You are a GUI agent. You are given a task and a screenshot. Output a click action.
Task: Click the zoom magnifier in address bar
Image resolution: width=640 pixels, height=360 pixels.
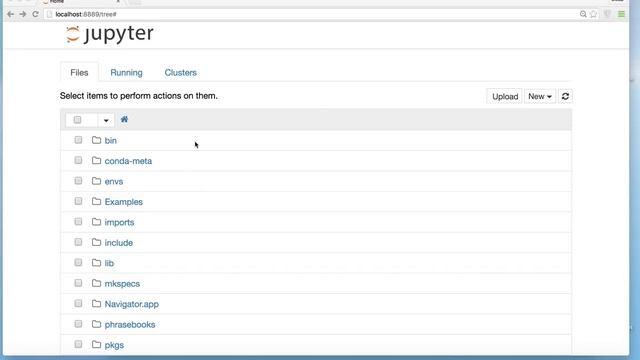pyautogui.click(x=583, y=14)
